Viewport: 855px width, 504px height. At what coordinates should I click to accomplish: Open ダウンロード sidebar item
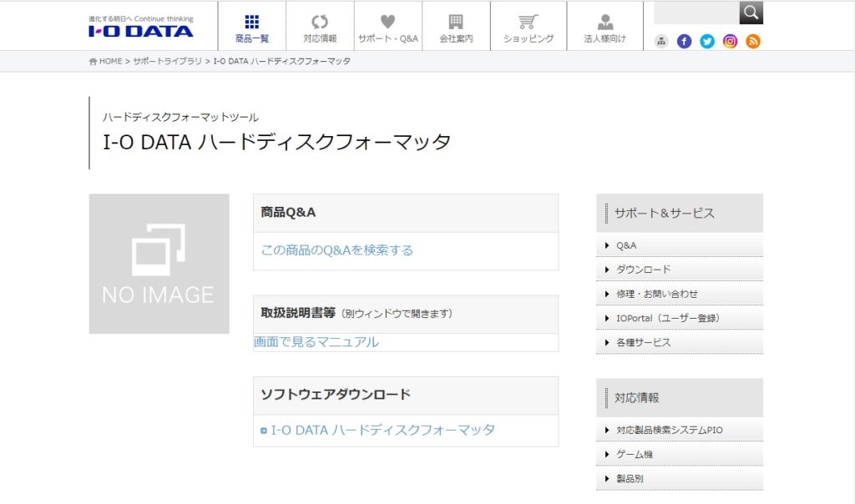(680, 270)
